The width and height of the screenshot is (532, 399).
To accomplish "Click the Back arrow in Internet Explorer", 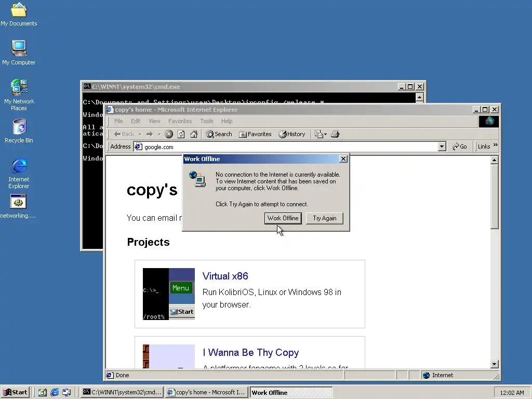I will point(124,134).
